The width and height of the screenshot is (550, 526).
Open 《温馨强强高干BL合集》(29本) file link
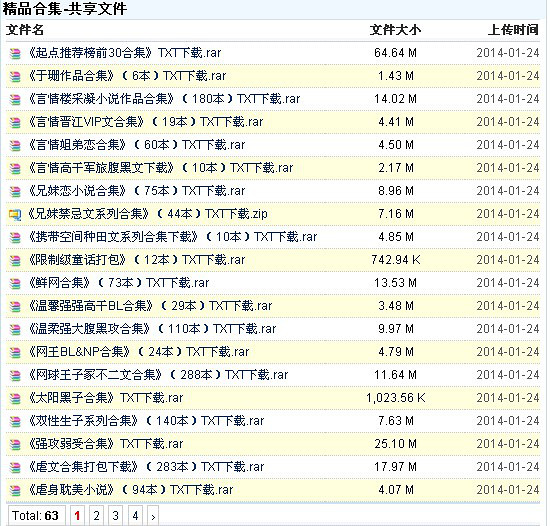pyautogui.click(x=150, y=306)
